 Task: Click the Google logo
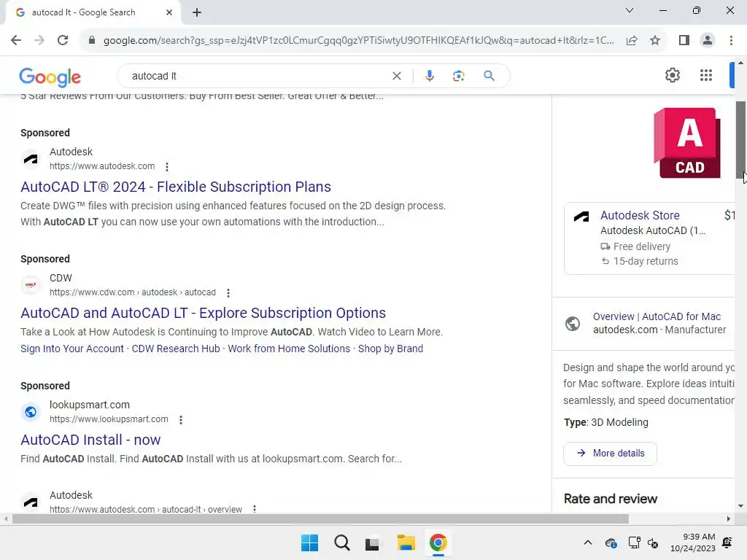point(50,77)
